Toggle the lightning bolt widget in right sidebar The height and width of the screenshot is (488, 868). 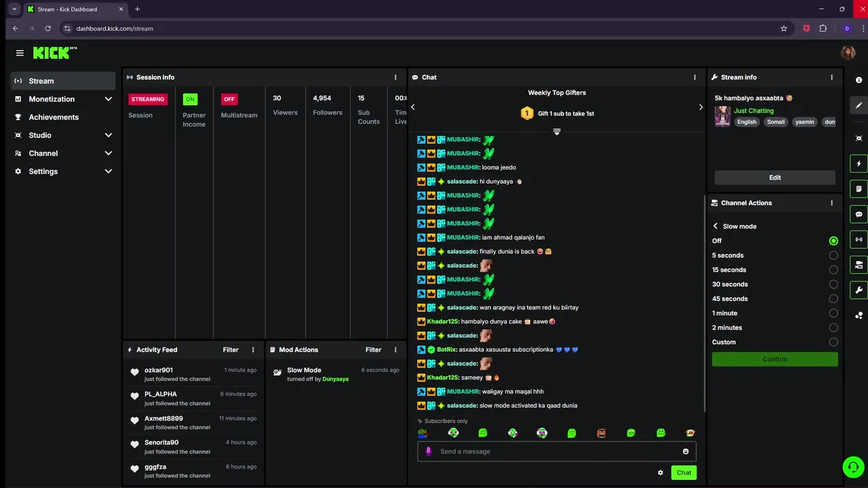859,164
